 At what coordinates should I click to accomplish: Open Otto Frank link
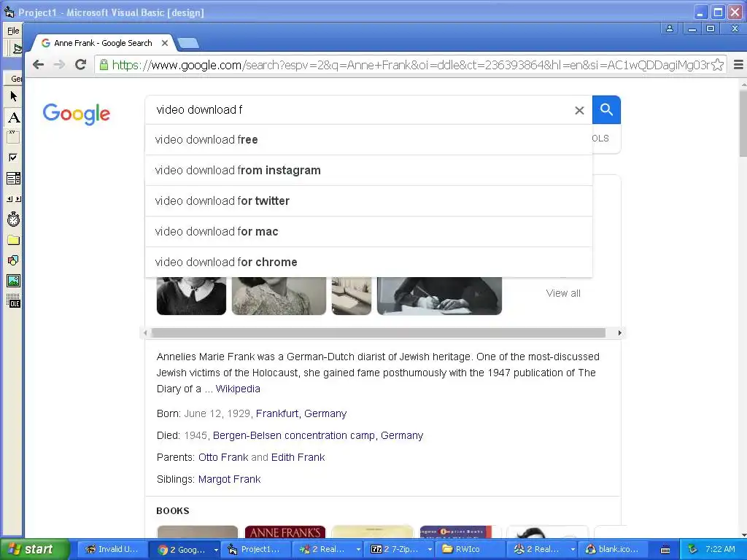click(x=223, y=457)
